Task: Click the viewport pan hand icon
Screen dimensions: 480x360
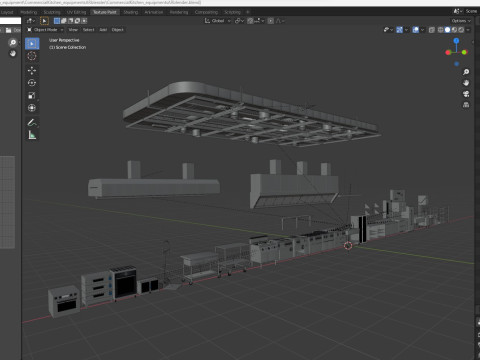Action: [x=466, y=83]
